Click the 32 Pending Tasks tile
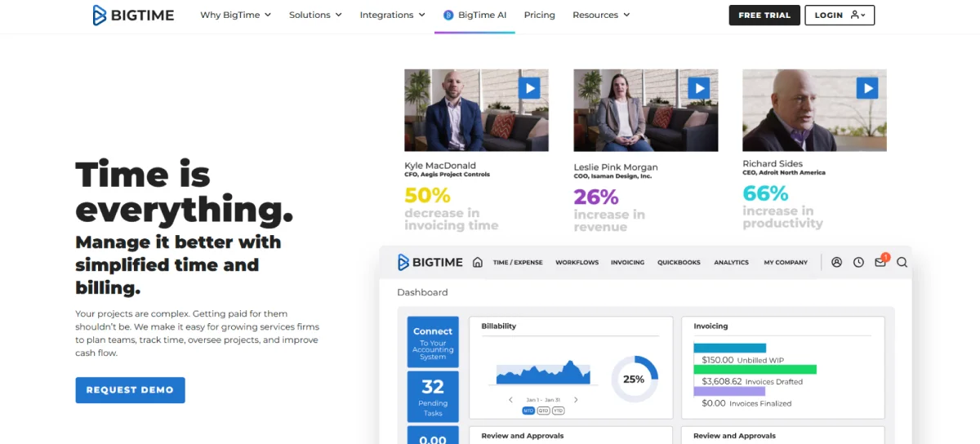The width and height of the screenshot is (980, 444). pyautogui.click(x=433, y=396)
